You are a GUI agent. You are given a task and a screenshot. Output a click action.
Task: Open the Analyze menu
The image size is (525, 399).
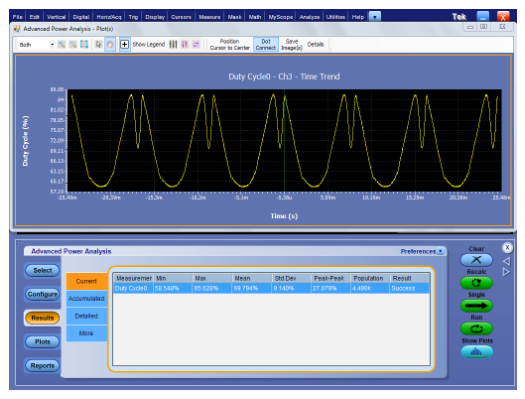309,17
